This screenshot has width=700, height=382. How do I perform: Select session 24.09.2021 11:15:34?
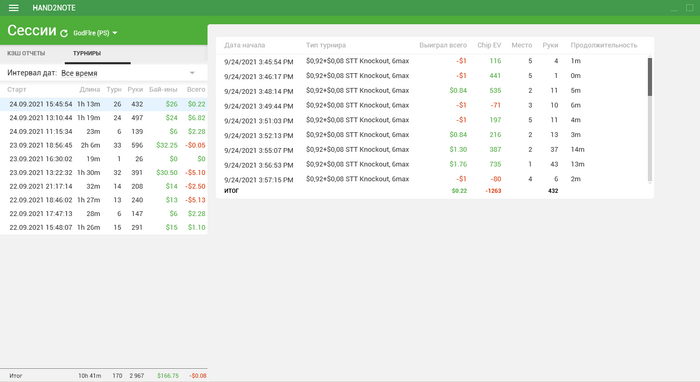pyautogui.click(x=104, y=132)
